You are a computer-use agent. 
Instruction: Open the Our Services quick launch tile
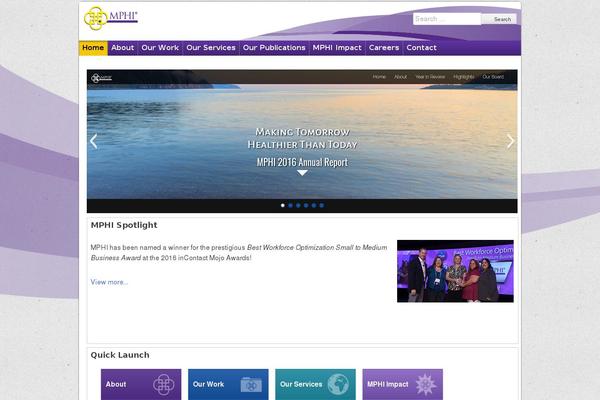pos(315,384)
